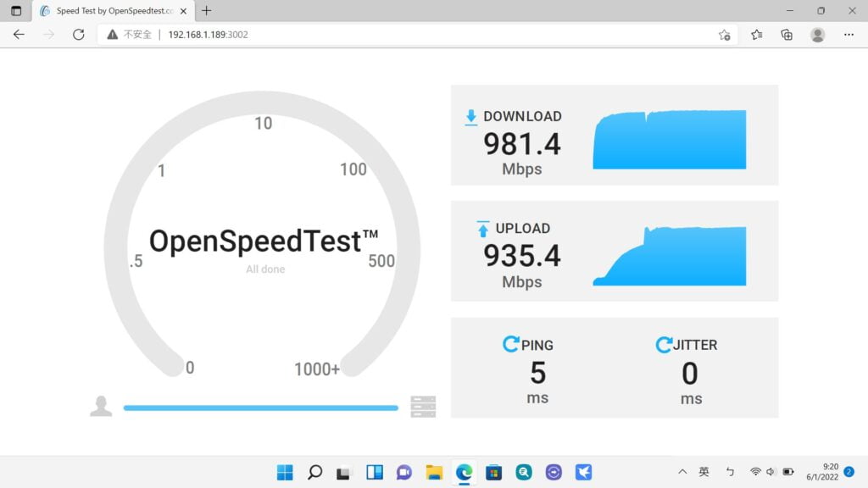Click the address bar URL 192.168.1.189:3002
Viewport: 868px width, 488px height.
coord(208,34)
